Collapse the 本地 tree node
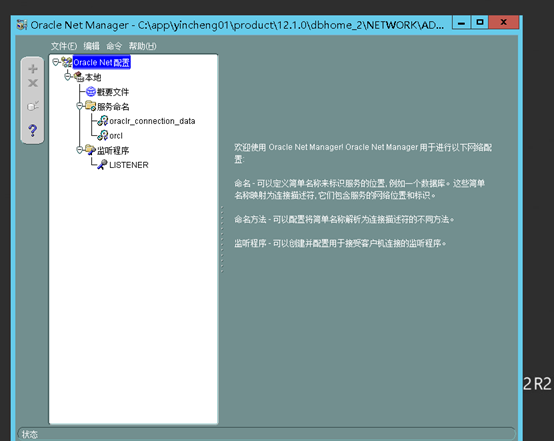 point(67,77)
